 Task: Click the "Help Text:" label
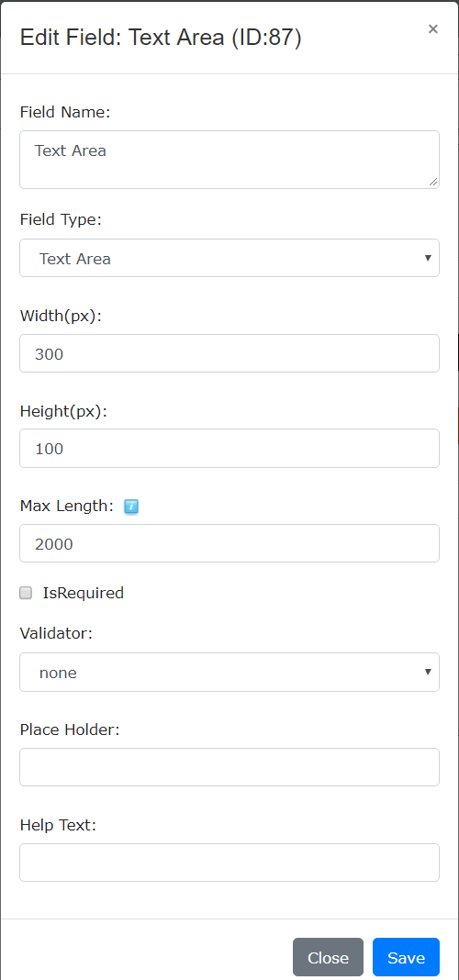[x=58, y=825]
